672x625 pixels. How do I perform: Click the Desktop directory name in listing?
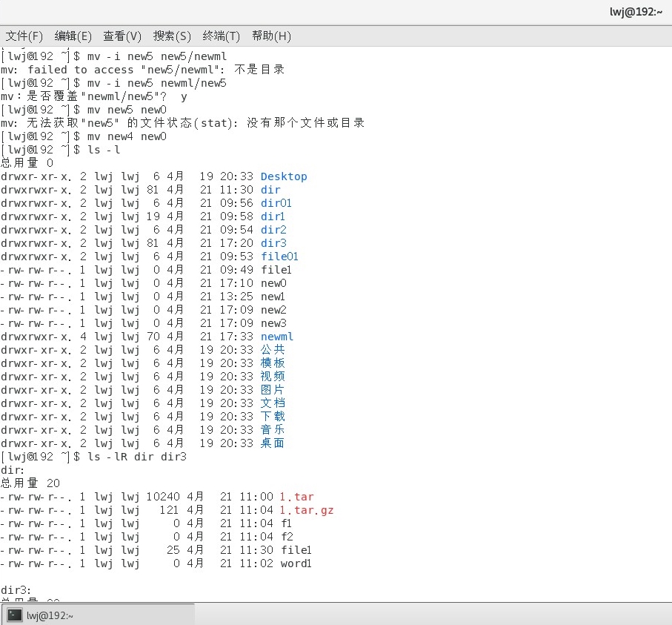click(x=284, y=176)
